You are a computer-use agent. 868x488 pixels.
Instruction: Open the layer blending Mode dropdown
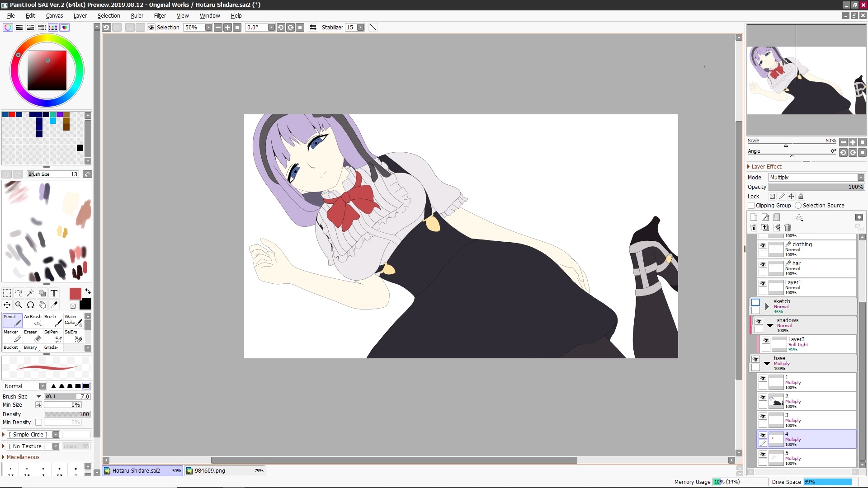pos(816,178)
